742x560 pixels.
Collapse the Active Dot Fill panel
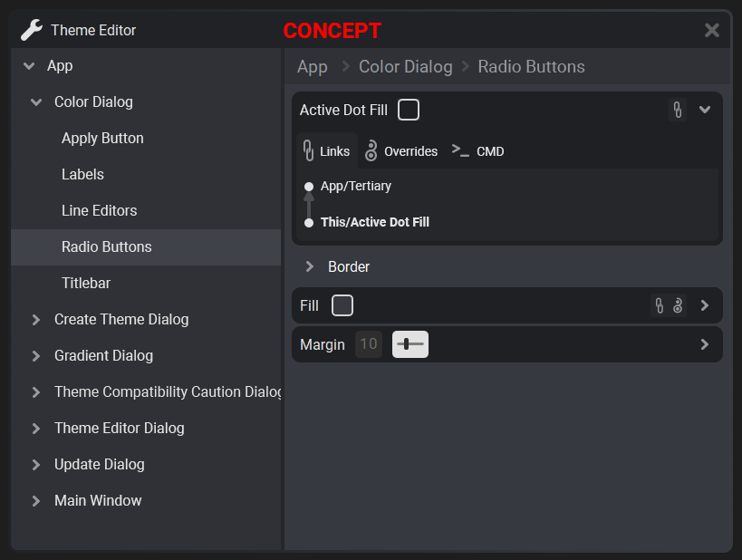coord(705,110)
